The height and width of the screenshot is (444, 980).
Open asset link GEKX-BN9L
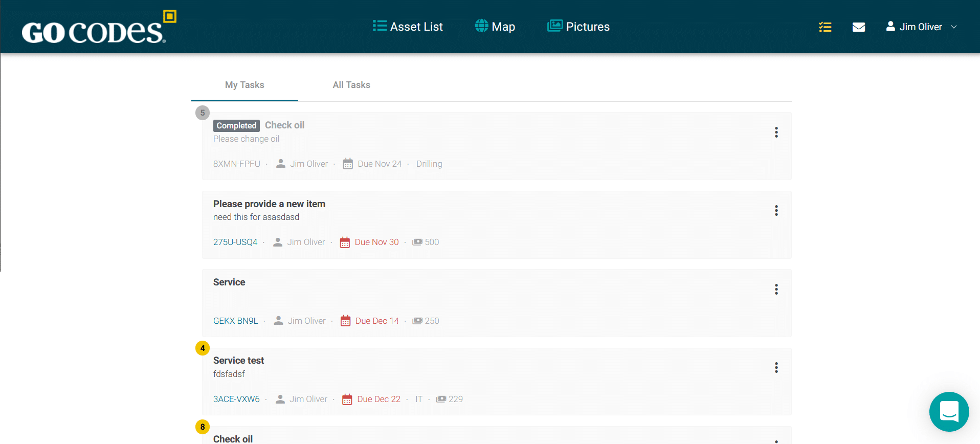pyautogui.click(x=235, y=321)
